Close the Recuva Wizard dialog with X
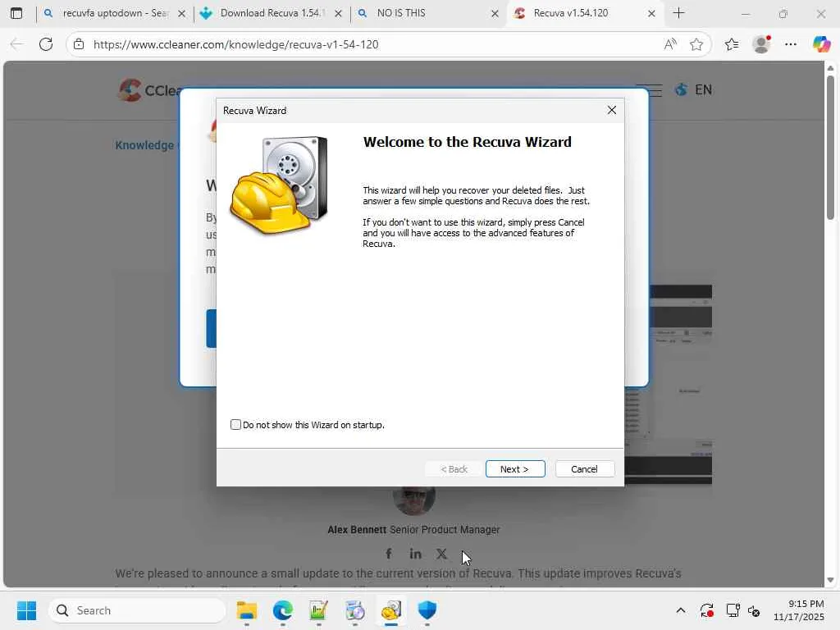This screenshot has height=630, width=840. [x=611, y=110]
